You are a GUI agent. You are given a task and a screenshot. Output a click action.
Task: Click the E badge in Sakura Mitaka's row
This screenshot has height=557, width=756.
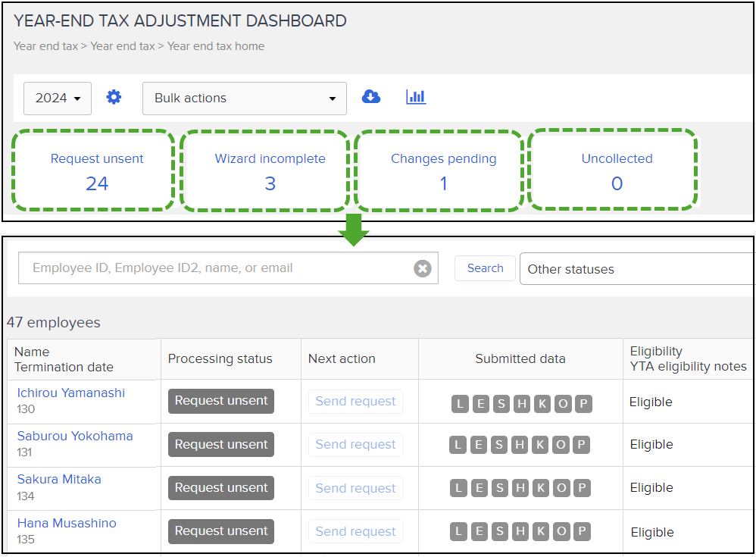480,488
